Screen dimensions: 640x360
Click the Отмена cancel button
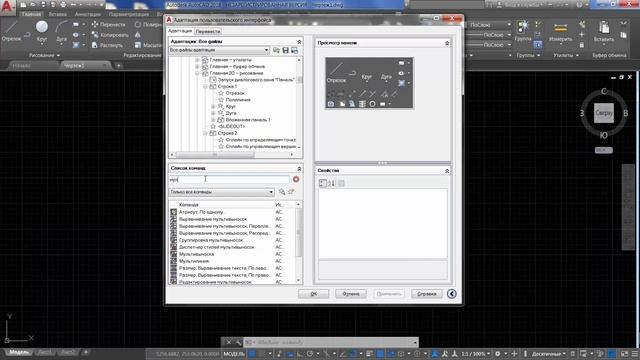point(351,294)
